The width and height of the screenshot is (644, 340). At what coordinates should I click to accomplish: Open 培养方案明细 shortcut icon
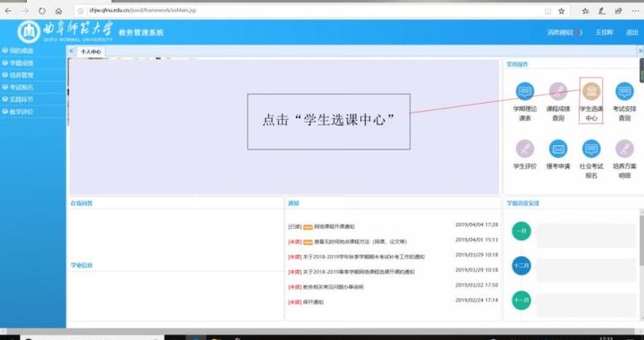(x=624, y=149)
